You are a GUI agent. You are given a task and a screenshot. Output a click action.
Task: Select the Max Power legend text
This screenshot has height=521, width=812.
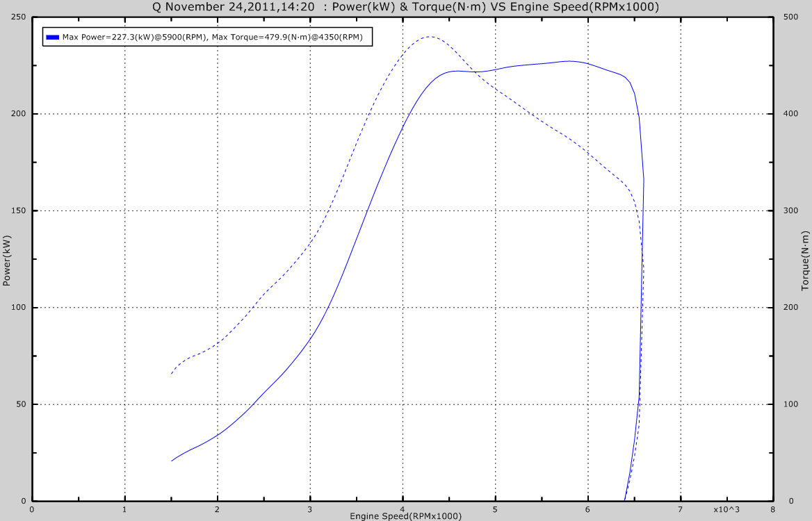click(x=215, y=37)
